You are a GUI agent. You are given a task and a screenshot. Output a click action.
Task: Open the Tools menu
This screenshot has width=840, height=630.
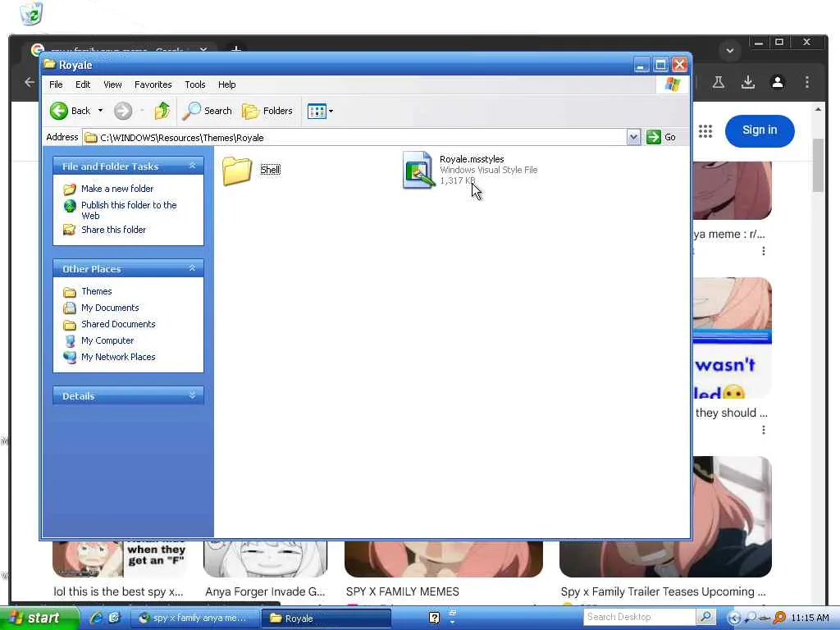pyautogui.click(x=195, y=84)
